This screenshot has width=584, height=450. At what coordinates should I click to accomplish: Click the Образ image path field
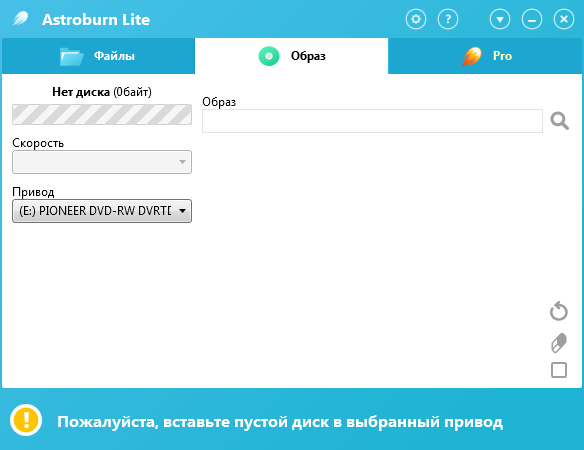point(372,121)
